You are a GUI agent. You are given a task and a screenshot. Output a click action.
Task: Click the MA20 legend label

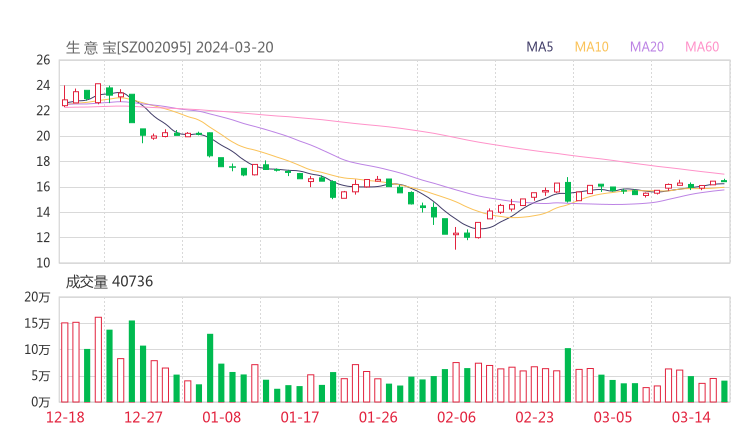[x=647, y=47]
